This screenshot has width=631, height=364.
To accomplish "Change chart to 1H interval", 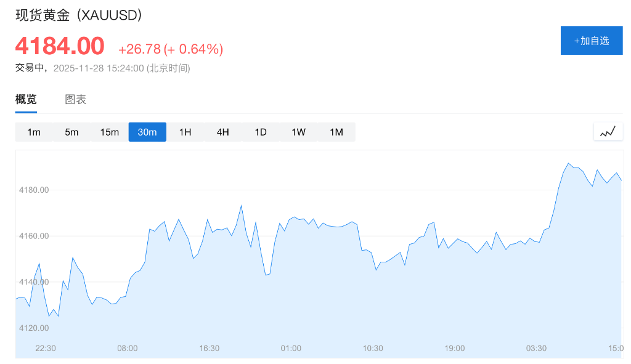I will pyautogui.click(x=185, y=132).
